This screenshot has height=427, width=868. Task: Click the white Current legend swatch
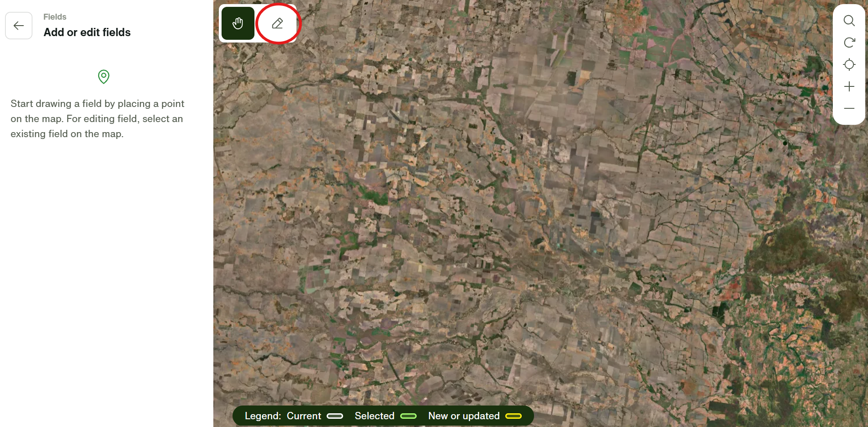click(335, 416)
